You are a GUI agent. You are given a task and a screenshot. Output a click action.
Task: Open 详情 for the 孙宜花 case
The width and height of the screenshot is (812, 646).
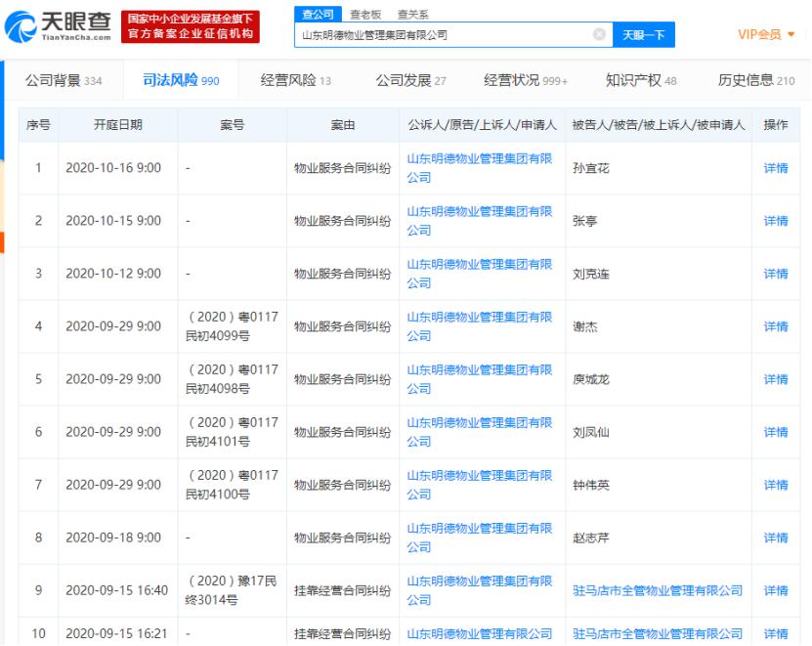point(776,168)
